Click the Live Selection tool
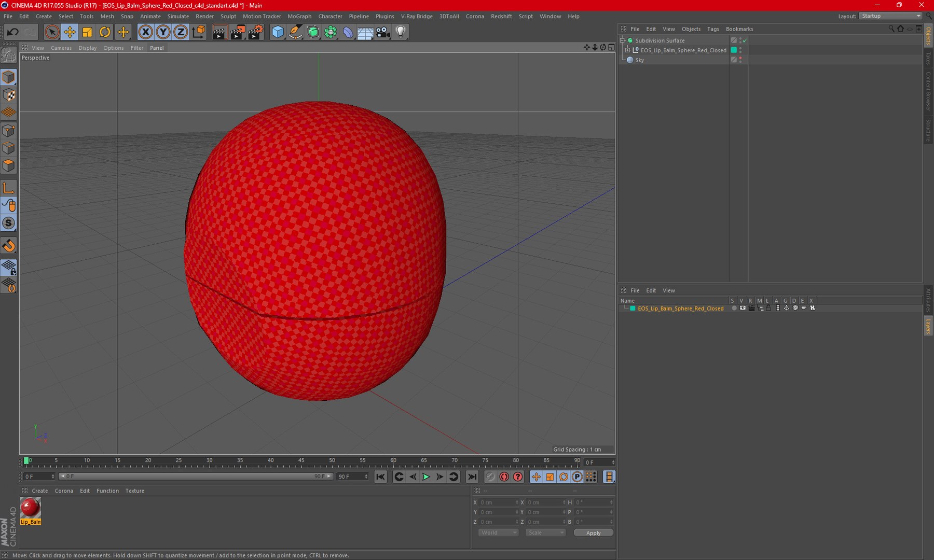The width and height of the screenshot is (934, 560). click(x=52, y=32)
